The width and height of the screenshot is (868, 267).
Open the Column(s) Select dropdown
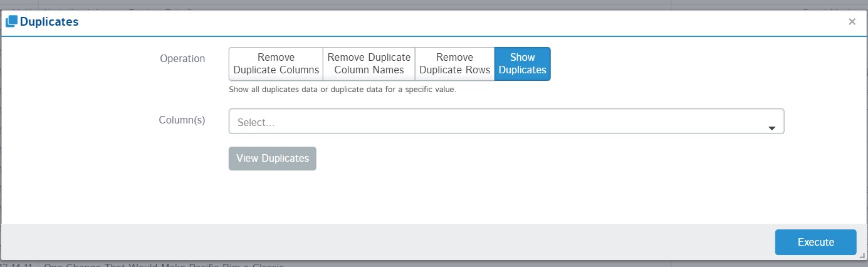coord(495,122)
